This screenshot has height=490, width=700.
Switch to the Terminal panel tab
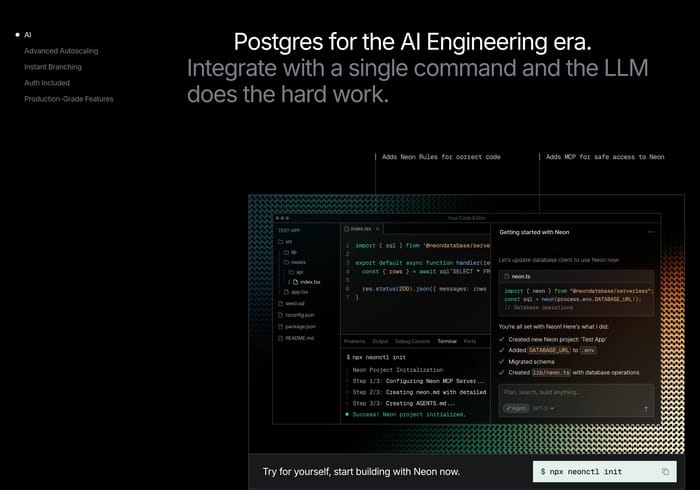447,341
